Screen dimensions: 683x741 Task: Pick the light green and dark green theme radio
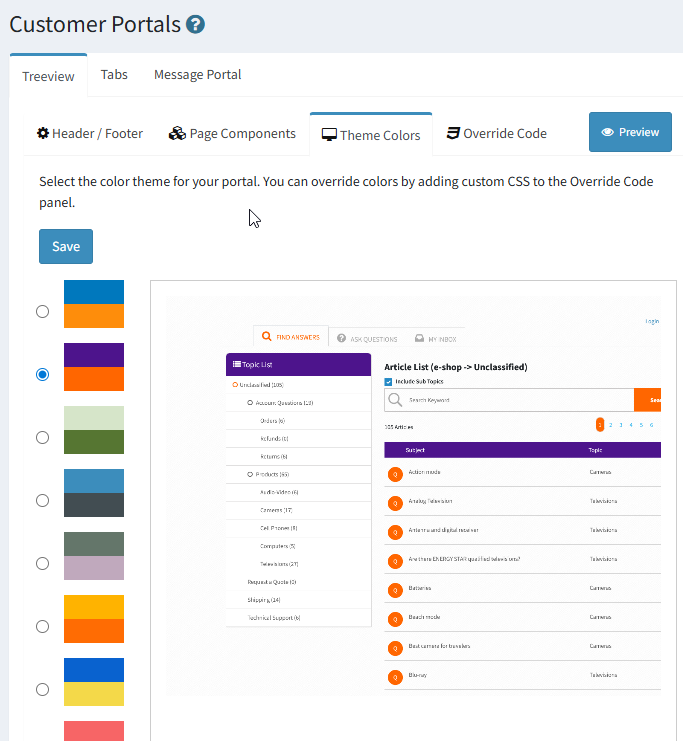(43, 438)
